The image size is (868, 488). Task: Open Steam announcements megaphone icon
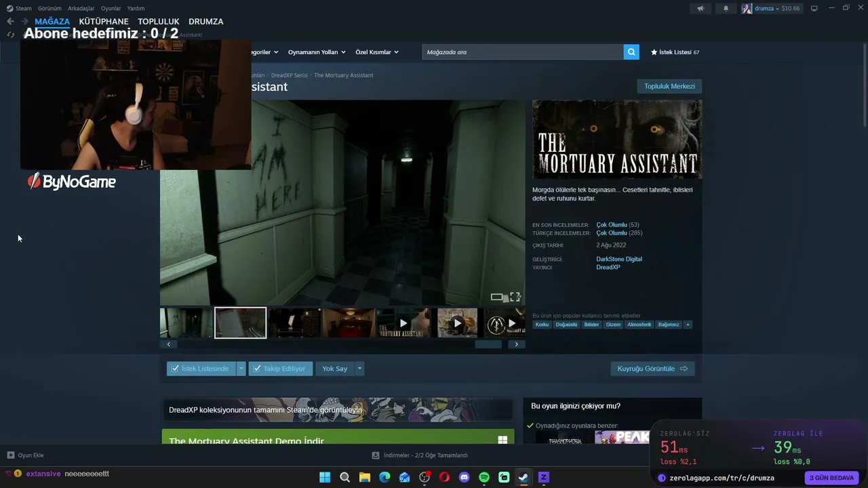pos(701,9)
